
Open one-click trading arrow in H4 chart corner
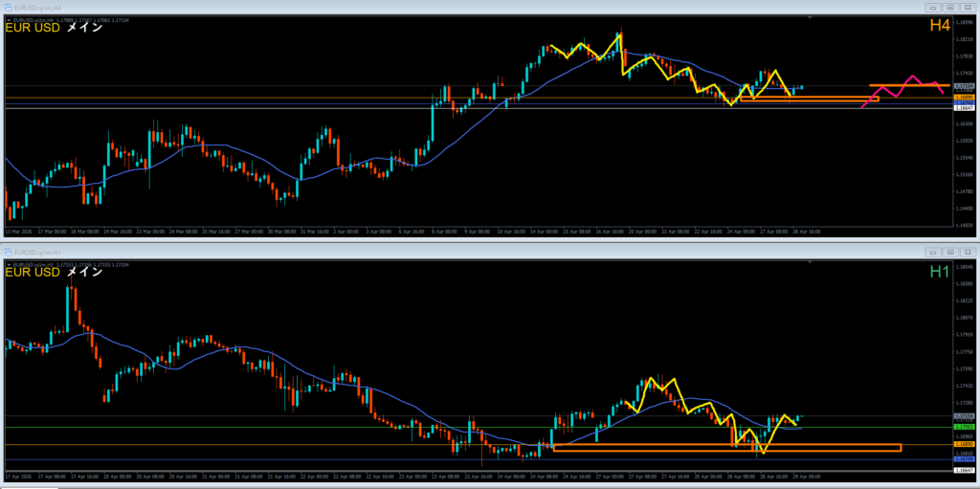[9, 19]
